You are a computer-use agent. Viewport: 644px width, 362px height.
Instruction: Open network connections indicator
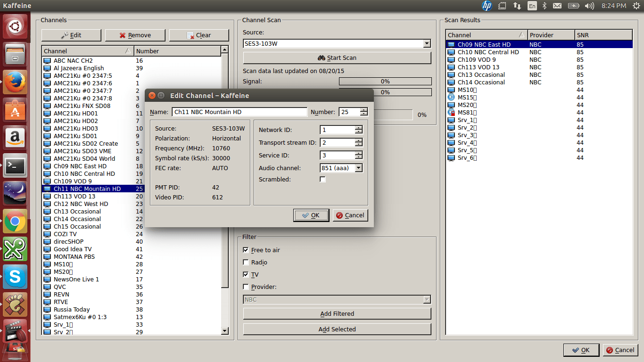tap(517, 6)
